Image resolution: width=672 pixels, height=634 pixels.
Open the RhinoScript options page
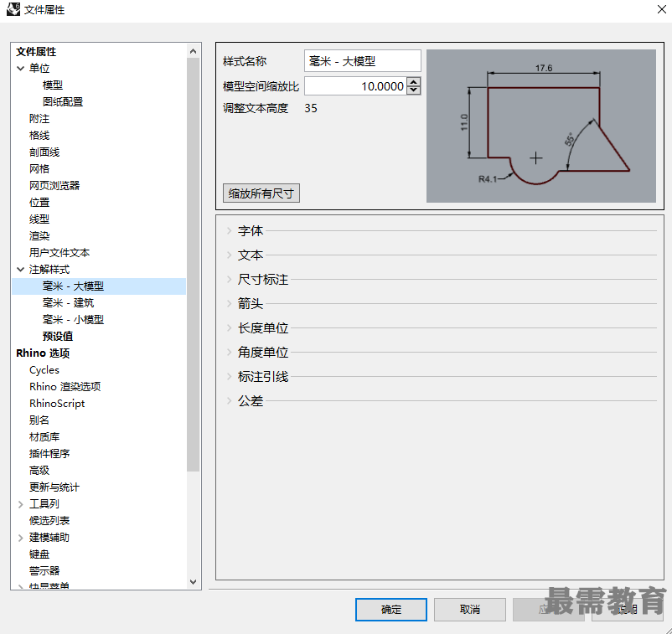[57, 404]
